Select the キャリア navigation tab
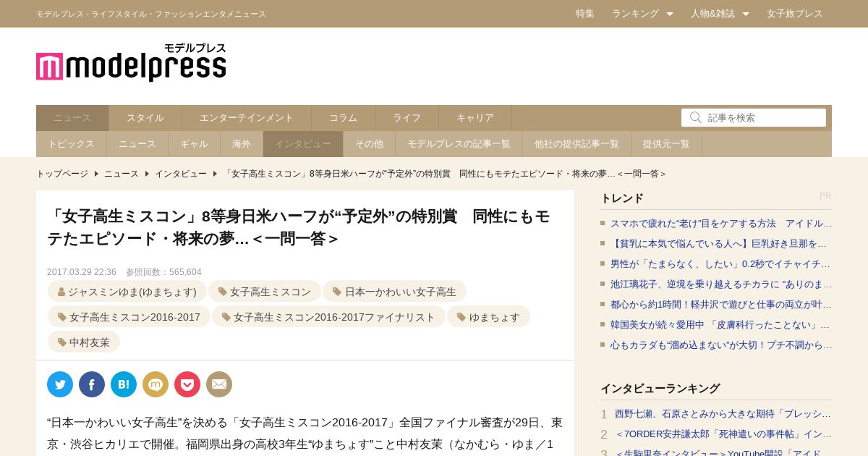Screen dimensions: 868x456 pos(475,118)
